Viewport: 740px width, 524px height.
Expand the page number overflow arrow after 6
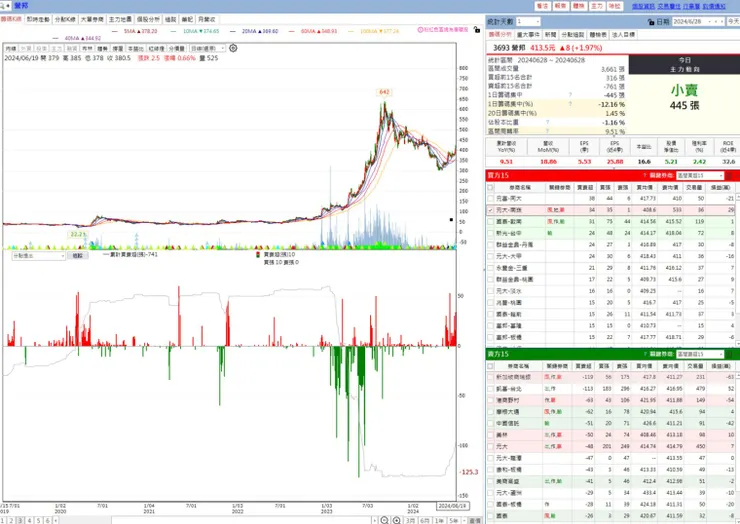point(56,520)
